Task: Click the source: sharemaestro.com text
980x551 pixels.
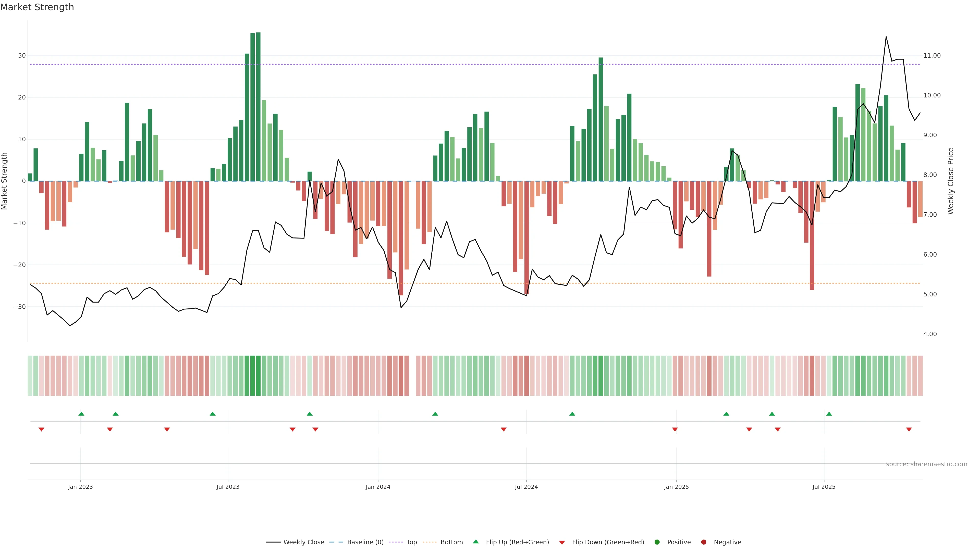Action: coord(926,464)
